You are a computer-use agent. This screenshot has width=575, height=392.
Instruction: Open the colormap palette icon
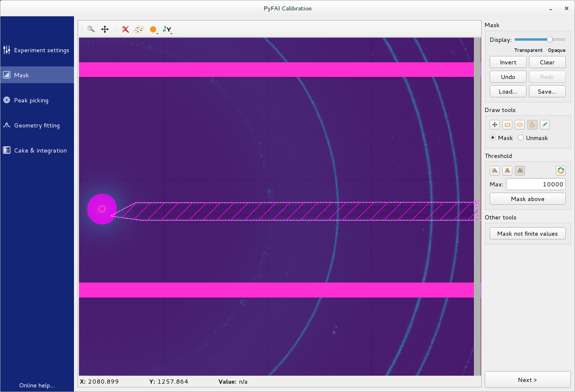click(139, 29)
